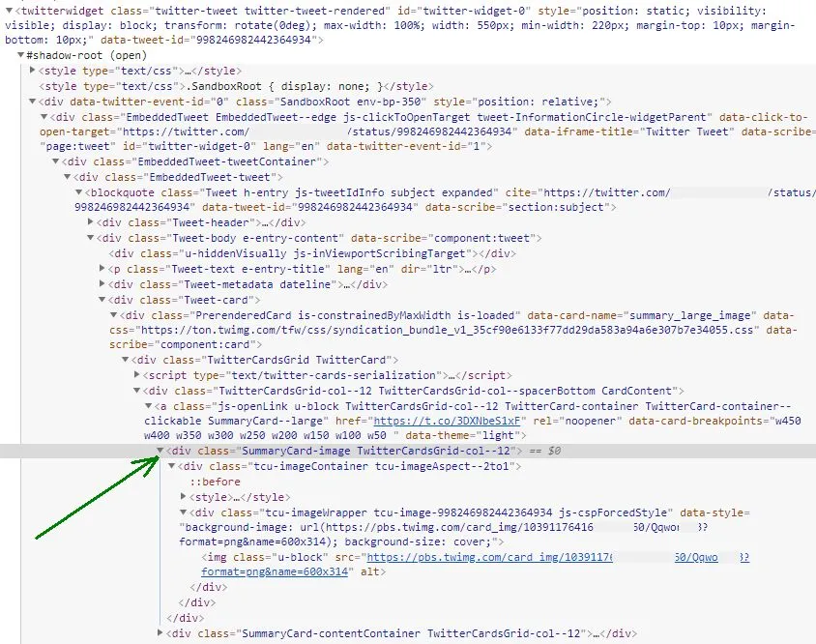Collapse the EmbeddedTweet-tweet div
Image resolution: width=816 pixels, height=644 pixels.
[67, 177]
